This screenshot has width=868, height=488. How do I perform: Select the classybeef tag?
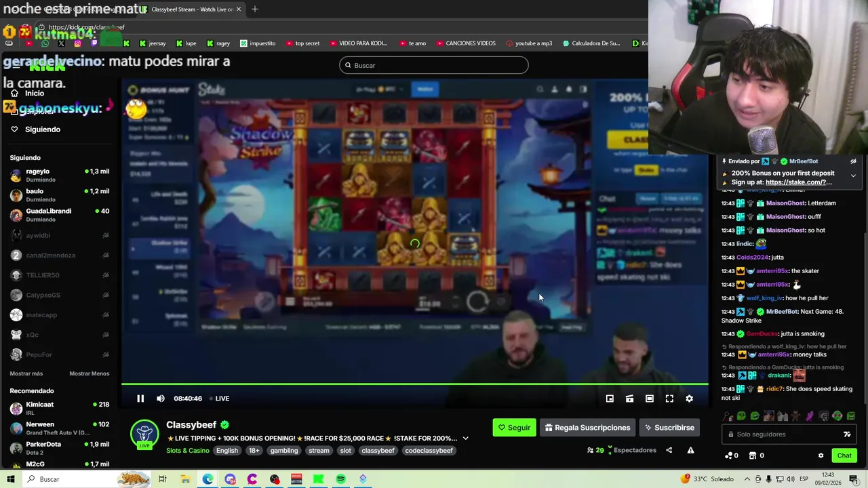tap(378, 451)
